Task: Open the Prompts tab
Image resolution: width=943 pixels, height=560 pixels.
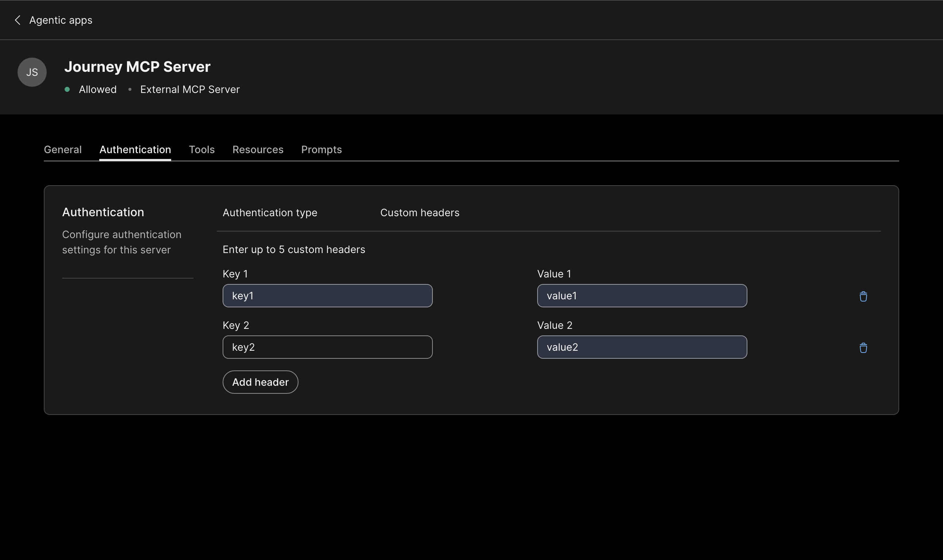Action: coord(321,149)
